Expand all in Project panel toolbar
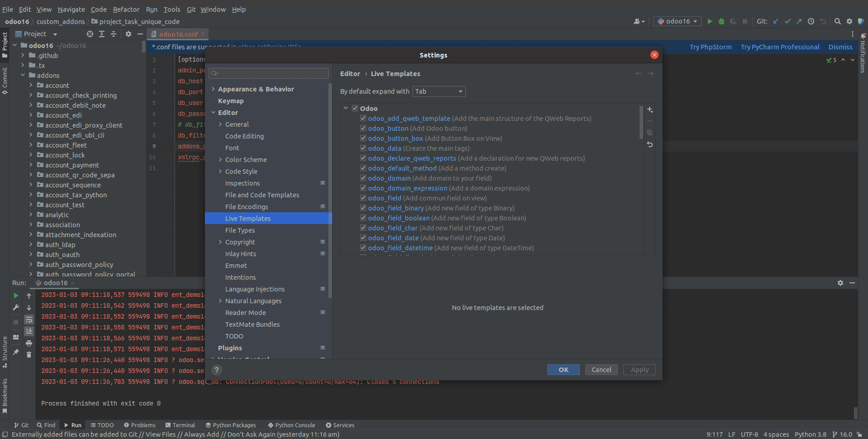Viewport: 868px width, 439px height. pos(102,34)
